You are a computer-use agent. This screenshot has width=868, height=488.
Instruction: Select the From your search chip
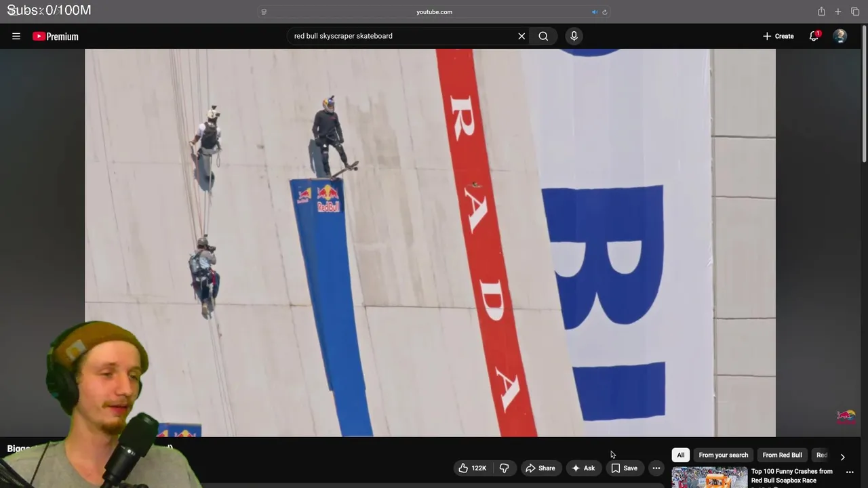[x=724, y=455]
